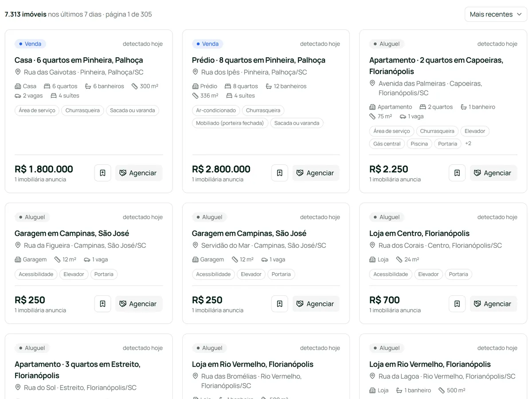Click the text "7.313 imóveis"
The image size is (532, 399).
[26, 14]
